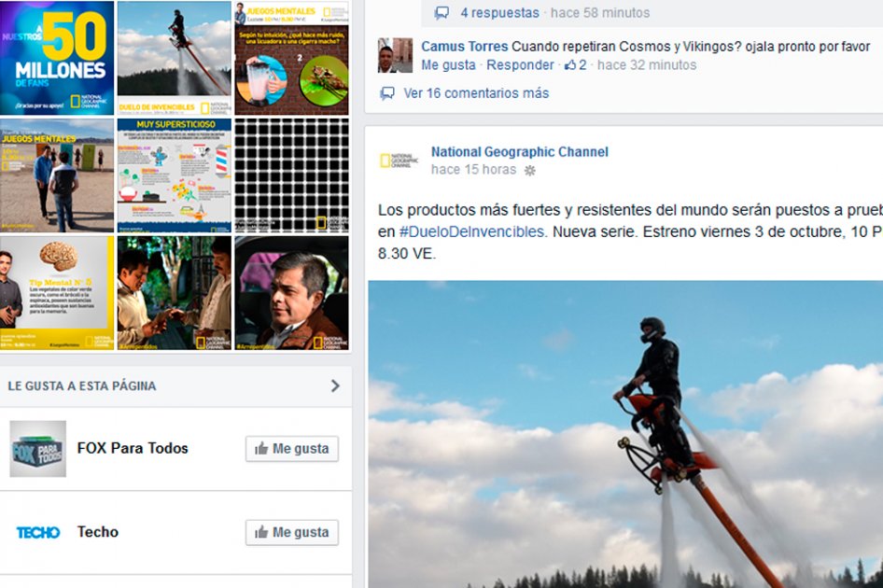The width and height of the screenshot is (883, 588).
Task: Like the Techo page
Action: point(292,532)
